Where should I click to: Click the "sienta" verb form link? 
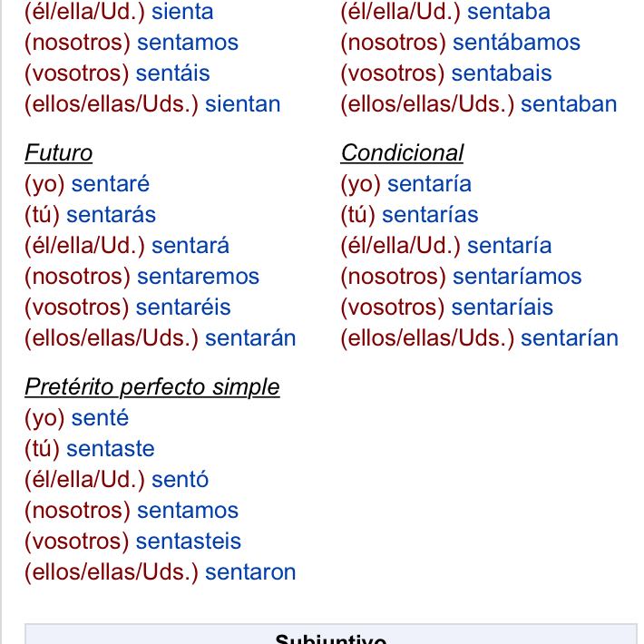[182, 12]
